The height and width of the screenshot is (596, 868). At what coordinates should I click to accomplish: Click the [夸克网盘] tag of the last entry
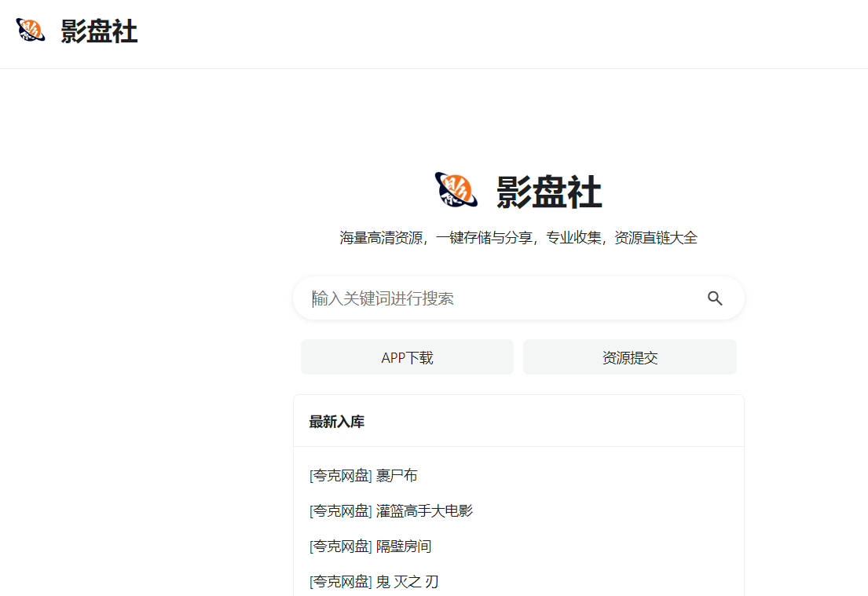[x=339, y=582]
